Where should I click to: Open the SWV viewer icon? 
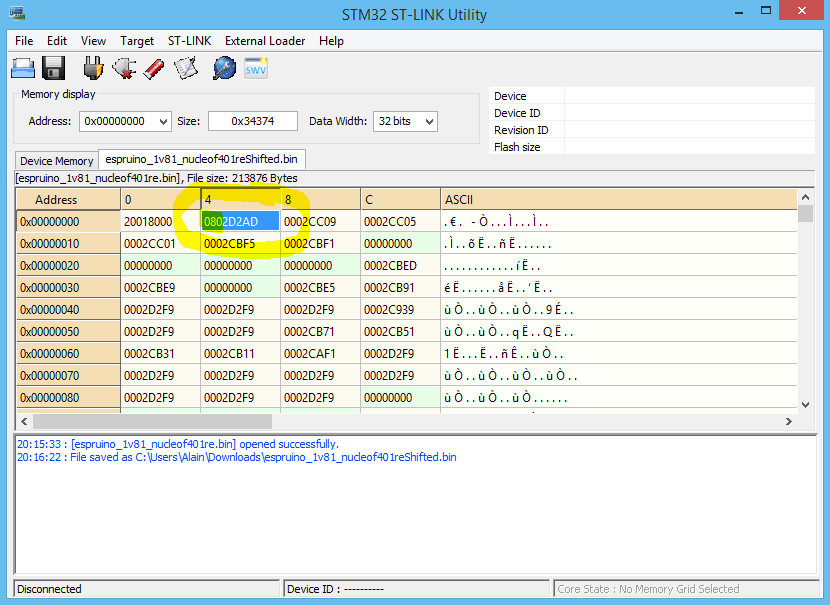pyautogui.click(x=256, y=68)
